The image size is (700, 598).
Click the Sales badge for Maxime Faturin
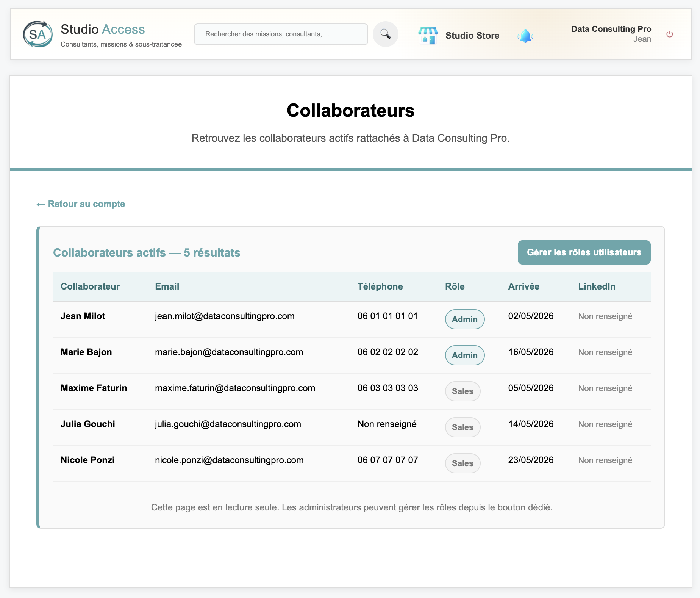462,391
